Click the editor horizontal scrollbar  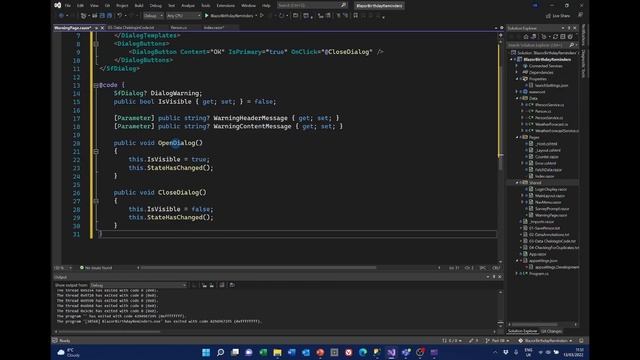(x=258, y=268)
